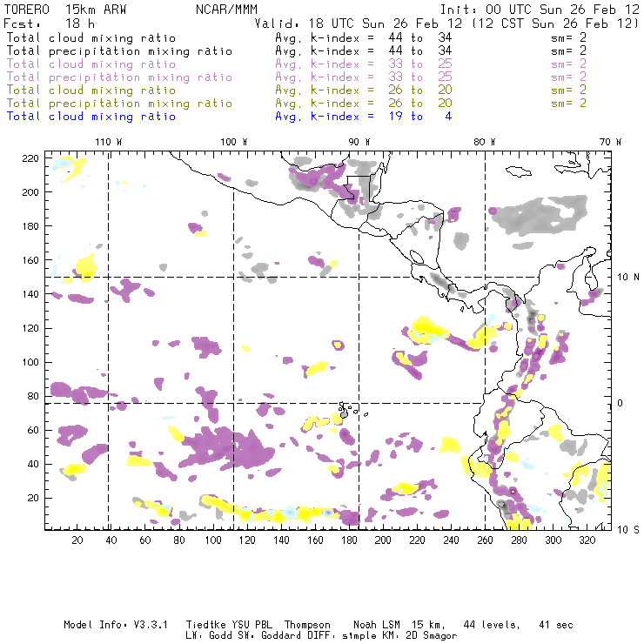Click the "Valid: 18 UTC Sun 26 Feb 12" text

click(x=358, y=23)
